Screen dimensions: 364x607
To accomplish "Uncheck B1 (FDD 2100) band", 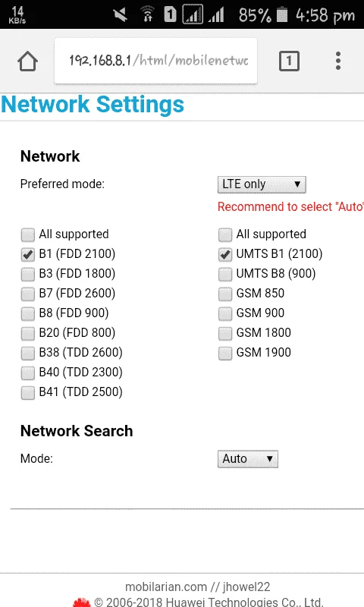I will [x=28, y=254].
